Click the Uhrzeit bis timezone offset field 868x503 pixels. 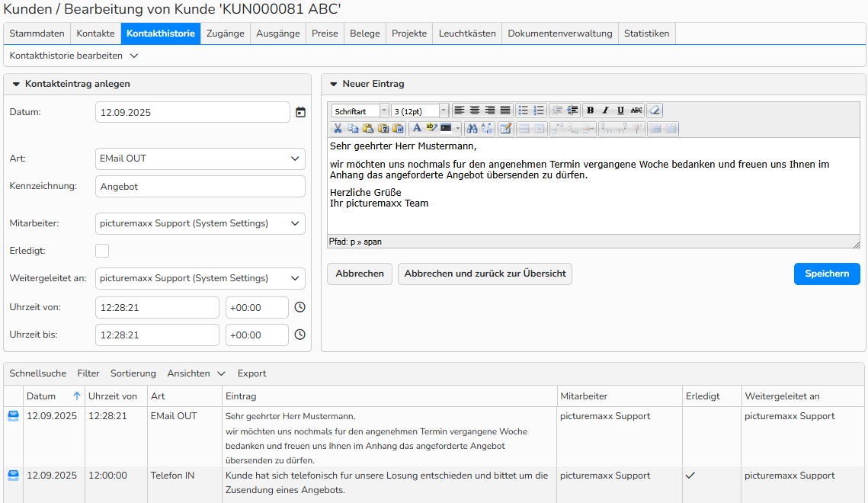tap(257, 335)
